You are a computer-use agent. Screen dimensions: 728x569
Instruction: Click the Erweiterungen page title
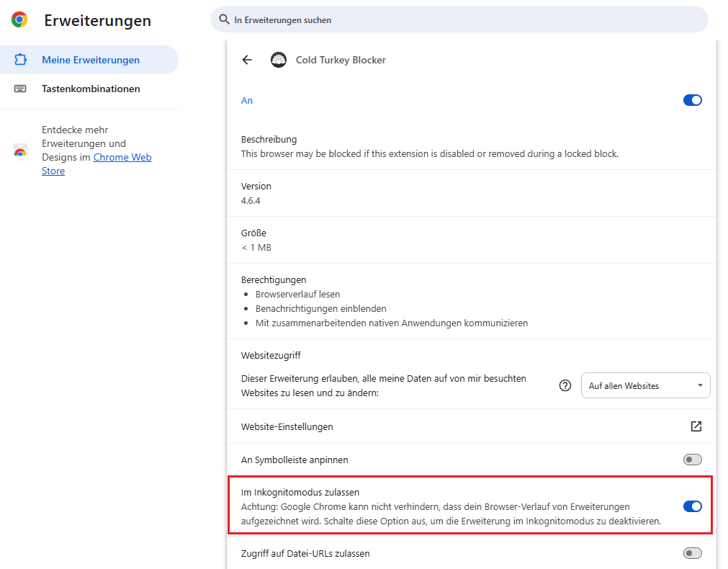[x=98, y=20]
